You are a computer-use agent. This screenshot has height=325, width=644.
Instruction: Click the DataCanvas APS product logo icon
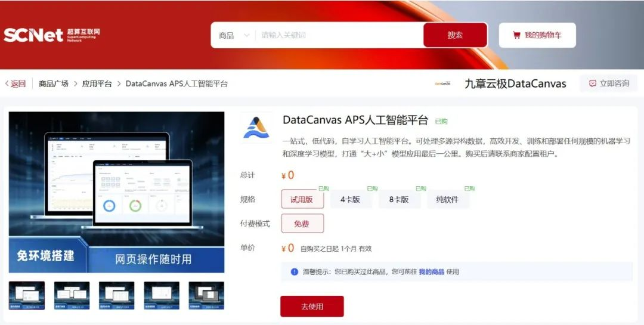[x=256, y=128]
